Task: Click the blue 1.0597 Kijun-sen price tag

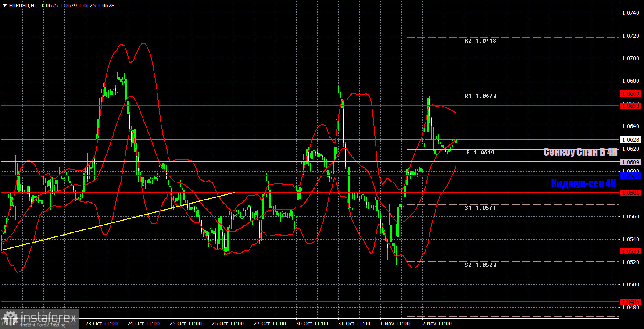Action: coord(631,175)
